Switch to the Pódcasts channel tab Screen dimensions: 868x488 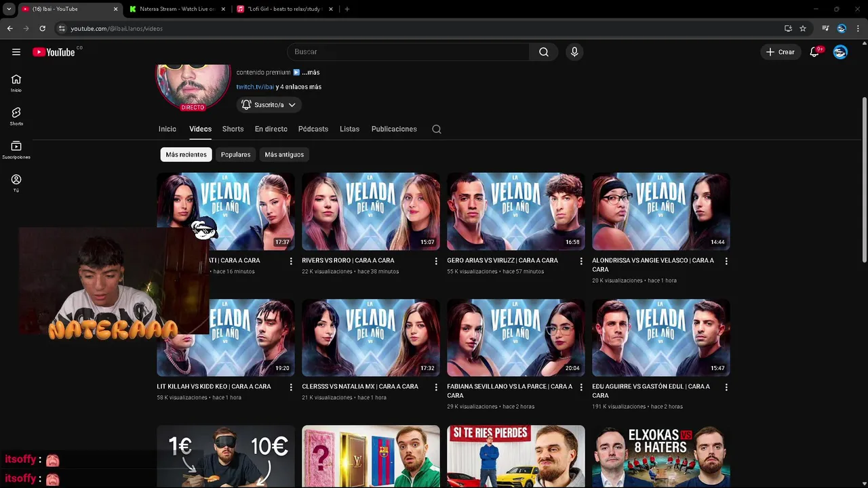pyautogui.click(x=313, y=129)
